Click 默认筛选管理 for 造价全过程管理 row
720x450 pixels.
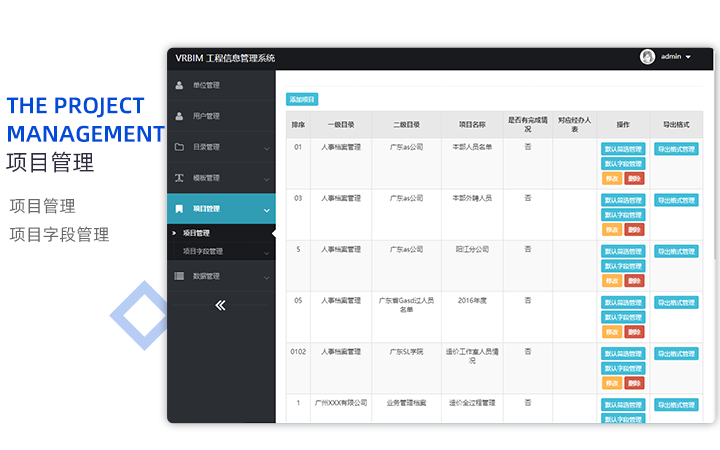[623, 405]
